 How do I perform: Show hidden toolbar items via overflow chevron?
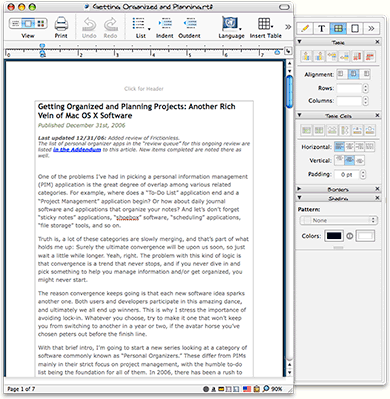[x=288, y=27]
